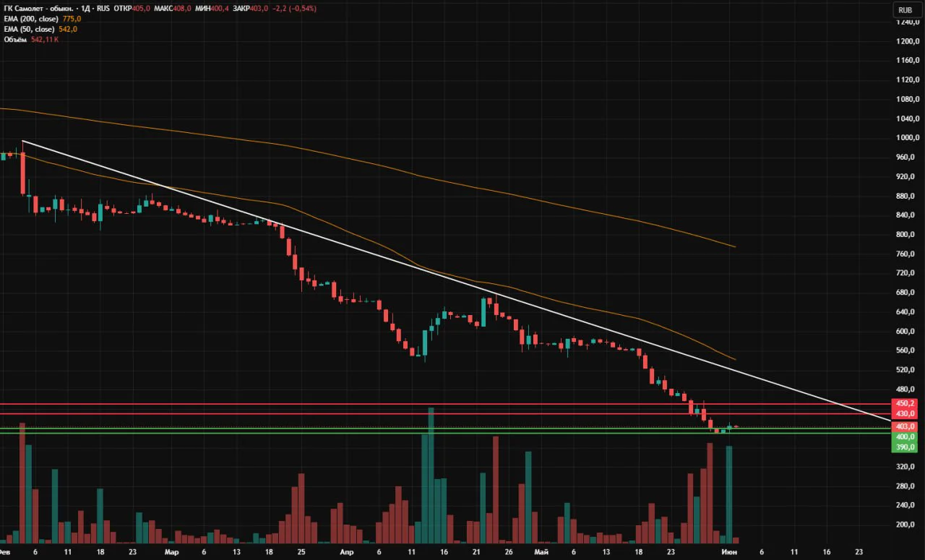This screenshot has width=925, height=560.
Task: Click the red 430,0 price level label
Action: 905,413
